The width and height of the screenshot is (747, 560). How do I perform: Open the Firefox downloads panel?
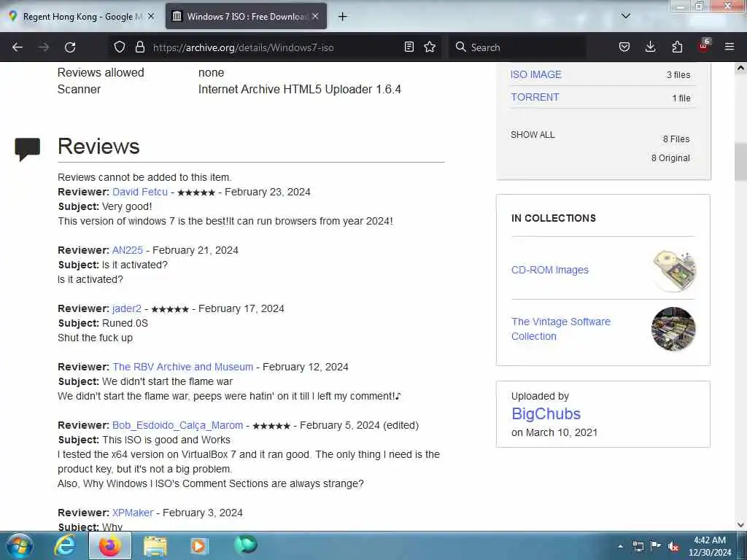point(650,47)
